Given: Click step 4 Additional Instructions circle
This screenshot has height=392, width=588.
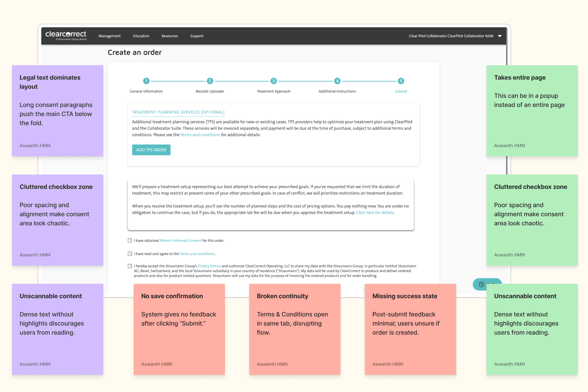Looking at the screenshot, I should pyautogui.click(x=337, y=81).
